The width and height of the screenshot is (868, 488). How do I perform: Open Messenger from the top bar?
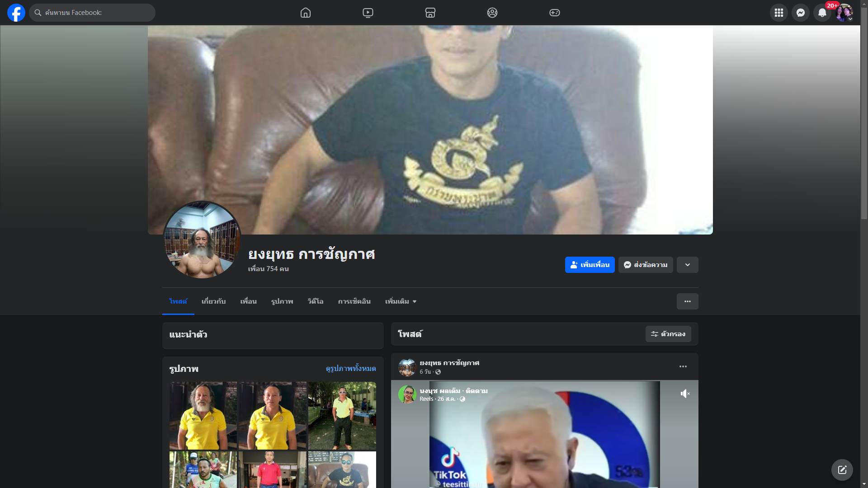click(x=801, y=13)
